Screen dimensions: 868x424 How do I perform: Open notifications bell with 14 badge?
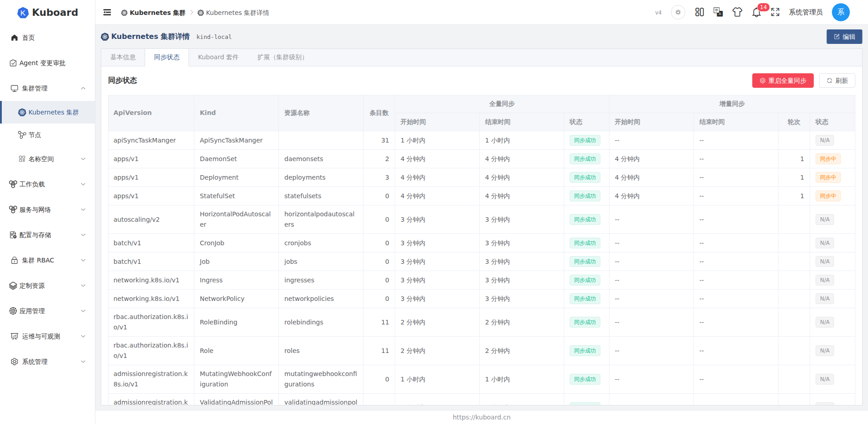757,12
